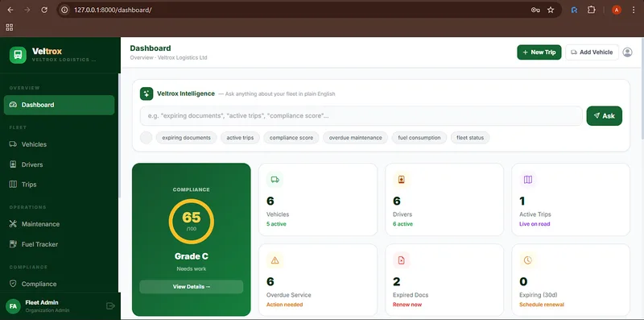Click 'Fleet Admin' name in sidebar footer
Viewport: 644px width, 320px height.
pyautogui.click(x=42, y=302)
